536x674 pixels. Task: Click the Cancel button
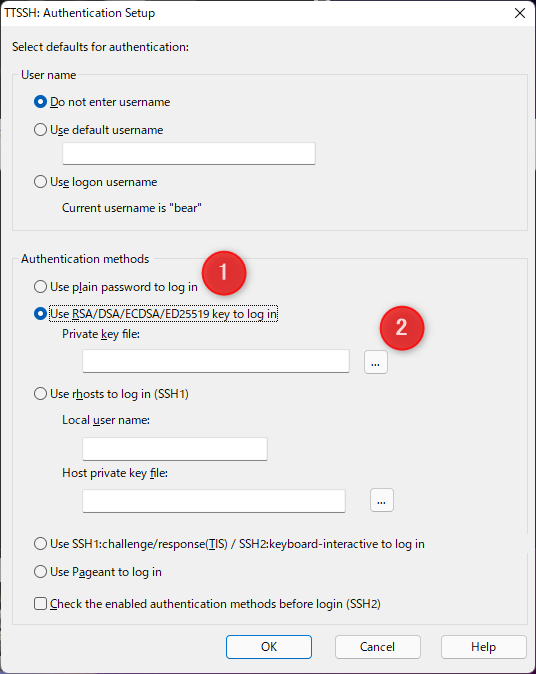point(377,647)
